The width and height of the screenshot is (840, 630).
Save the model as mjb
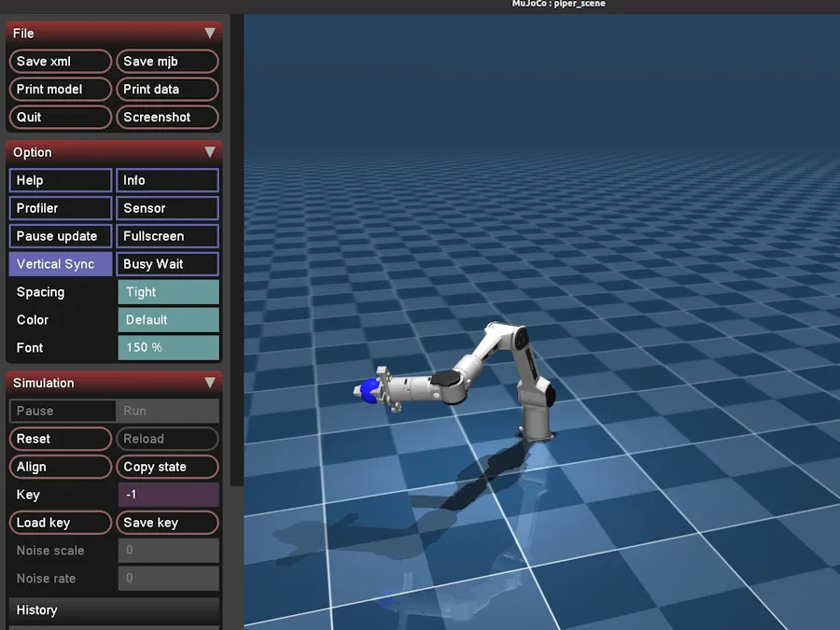click(167, 61)
